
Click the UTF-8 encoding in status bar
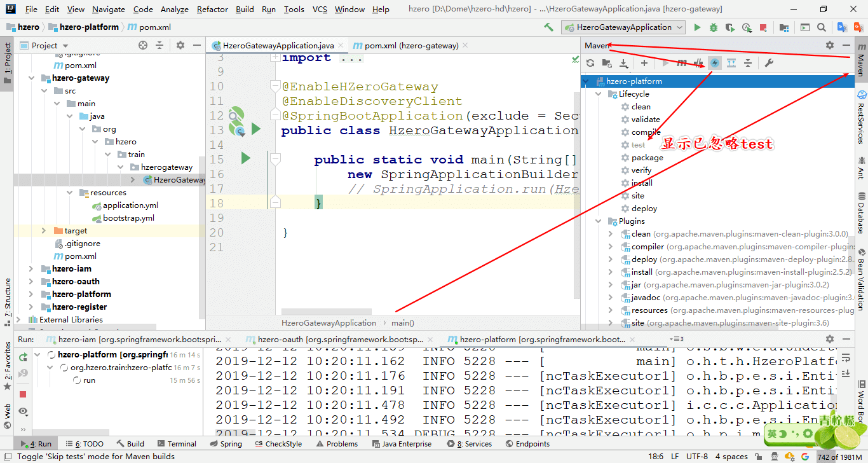696,456
